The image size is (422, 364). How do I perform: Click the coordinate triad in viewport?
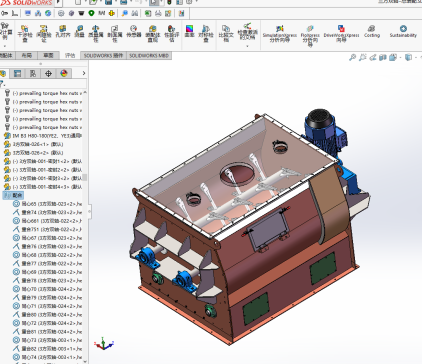[x=104, y=344]
